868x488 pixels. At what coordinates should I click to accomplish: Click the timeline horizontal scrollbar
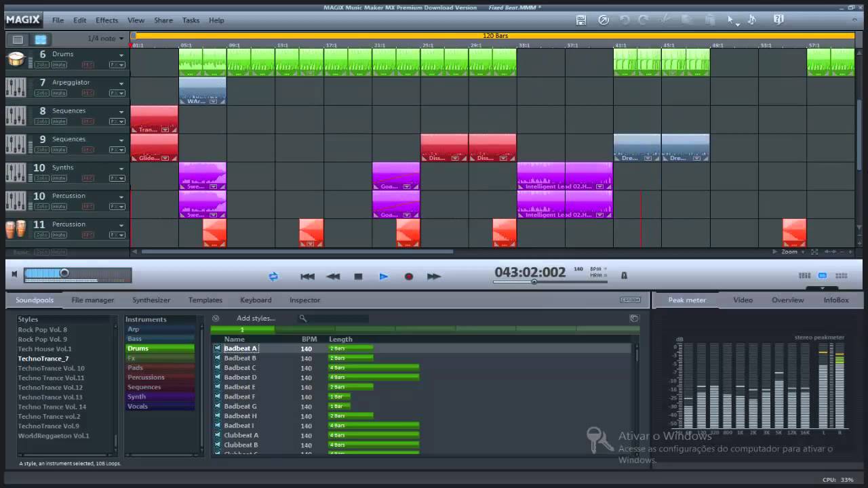(297, 251)
